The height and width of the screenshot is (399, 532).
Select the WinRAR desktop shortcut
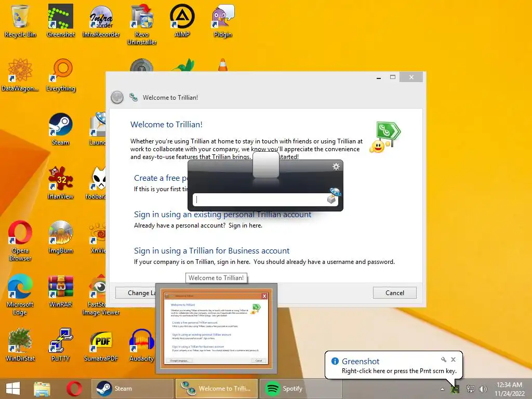point(61,291)
